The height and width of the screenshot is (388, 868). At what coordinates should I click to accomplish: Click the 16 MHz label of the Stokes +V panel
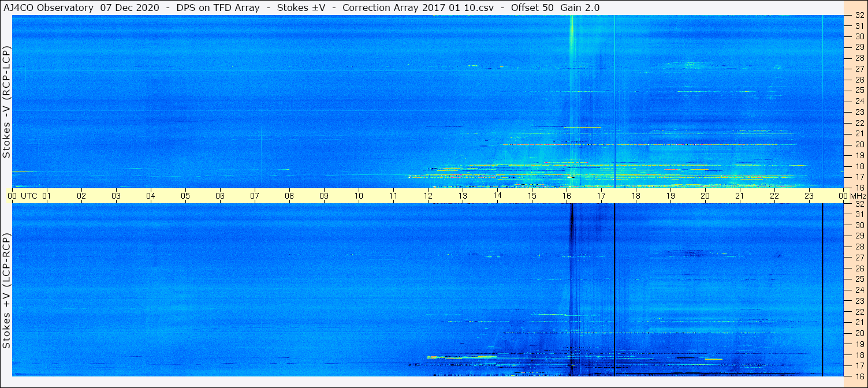point(859,376)
